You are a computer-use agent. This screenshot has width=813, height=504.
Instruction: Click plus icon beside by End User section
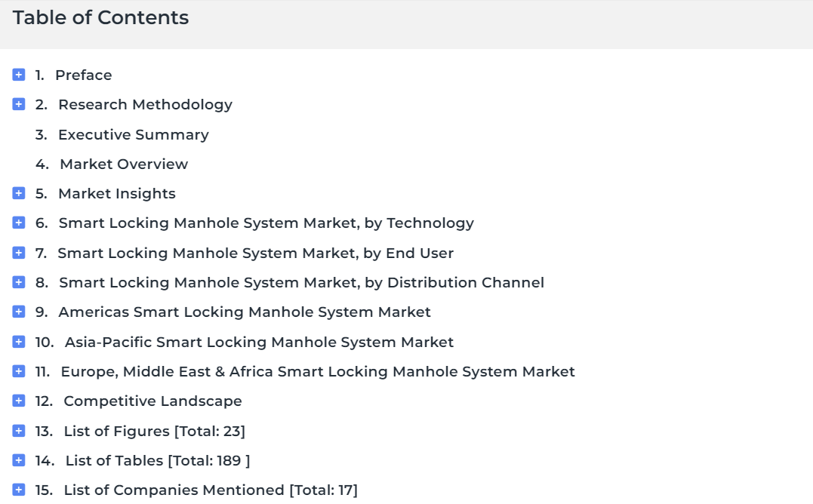click(19, 253)
